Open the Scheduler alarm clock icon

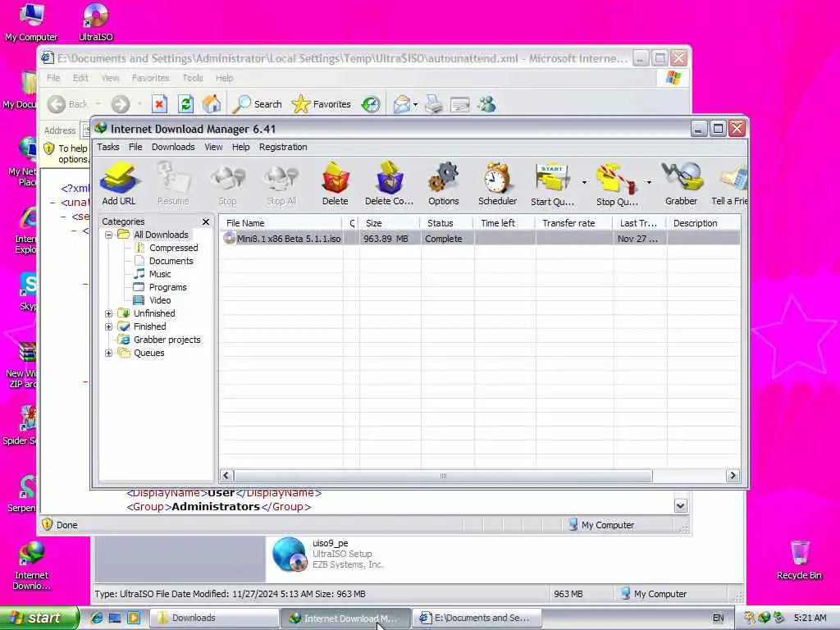pyautogui.click(x=497, y=184)
